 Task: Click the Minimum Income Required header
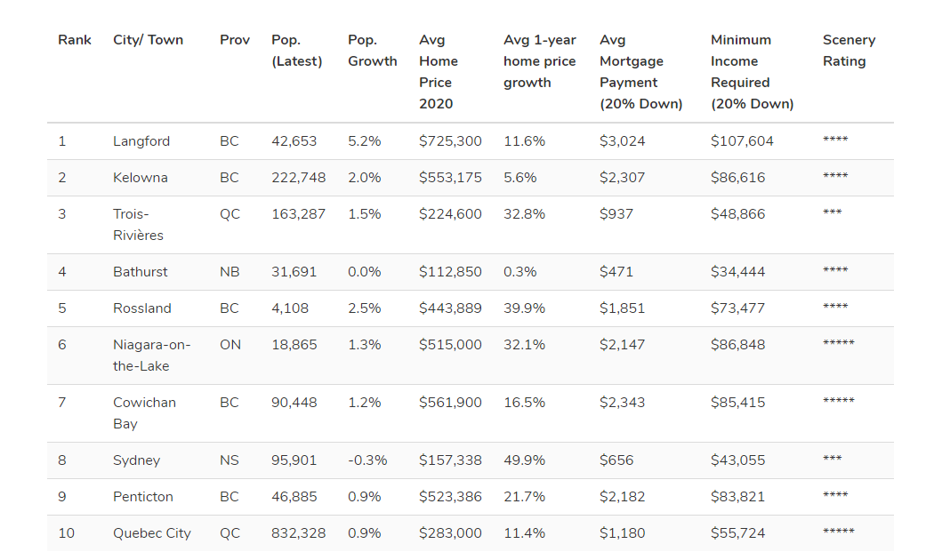(752, 72)
